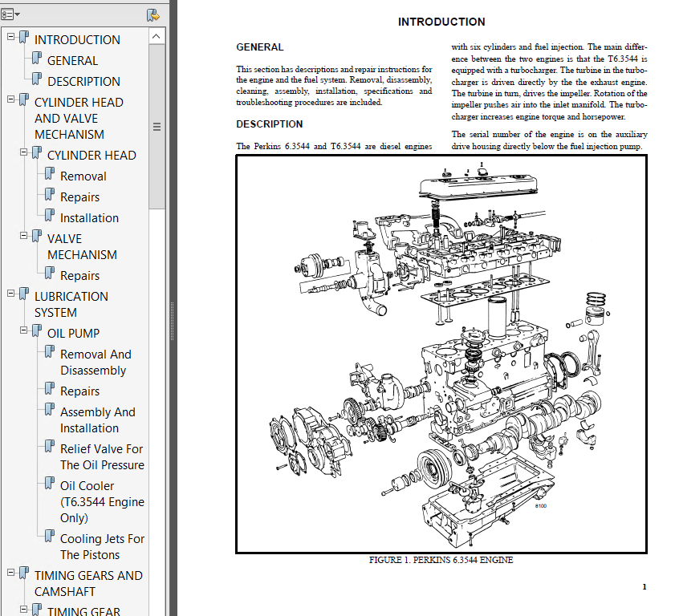Screen dimensions: 675x616
Task: Click bookmark icon beside CYLINDER HEAD sub-section
Action: click(x=37, y=153)
